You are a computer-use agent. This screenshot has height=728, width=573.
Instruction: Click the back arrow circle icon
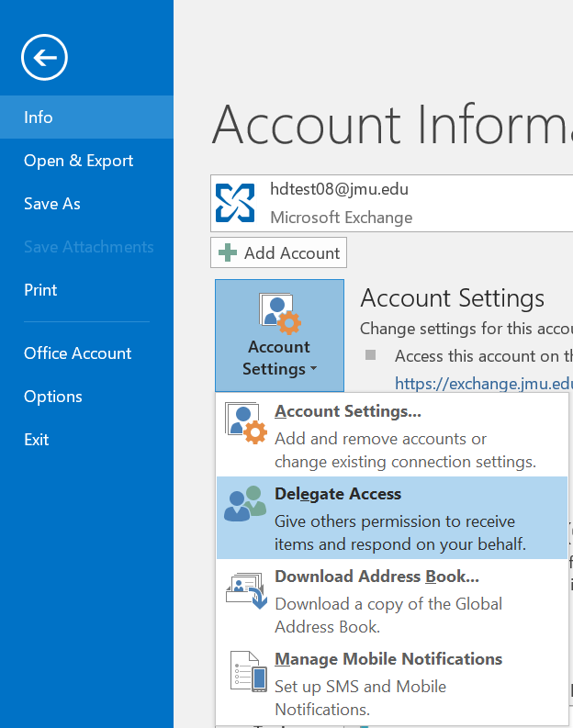(44, 57)
